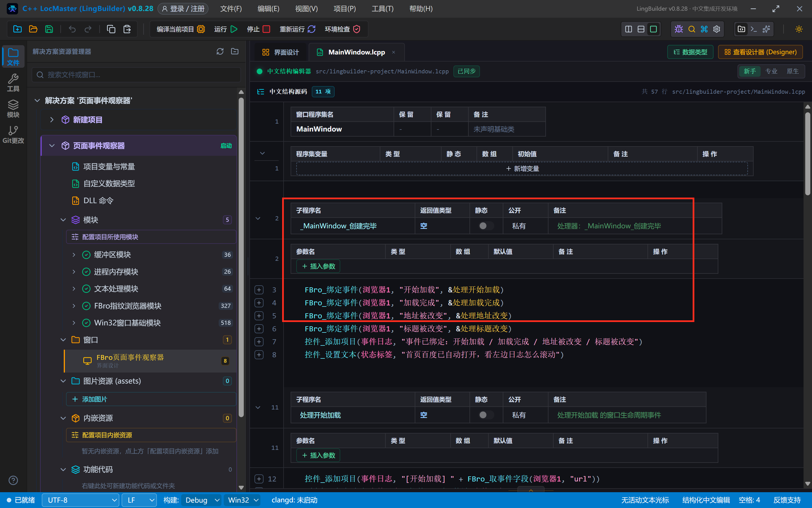Toggle the sun theme icon
The image size is (812, 508).
pos(799,29)
